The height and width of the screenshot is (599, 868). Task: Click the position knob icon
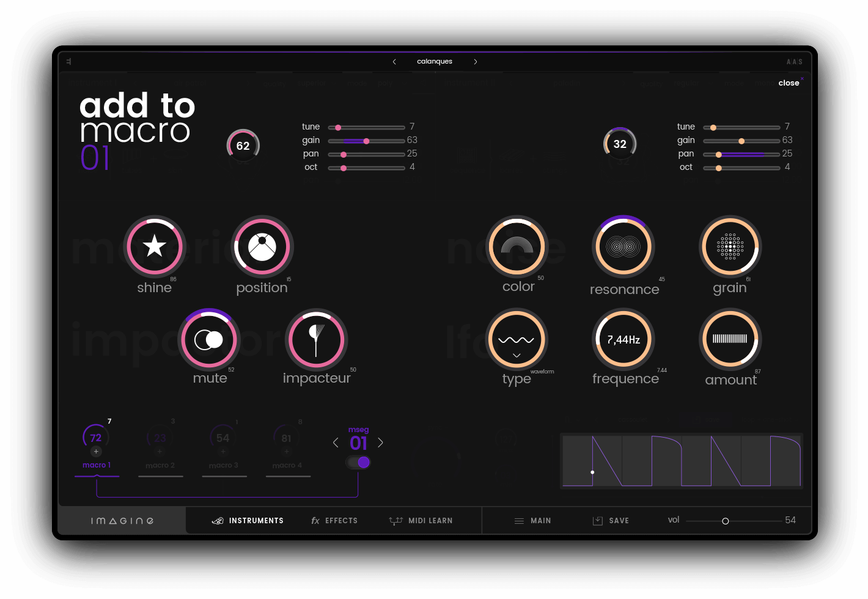click(262, 246)
